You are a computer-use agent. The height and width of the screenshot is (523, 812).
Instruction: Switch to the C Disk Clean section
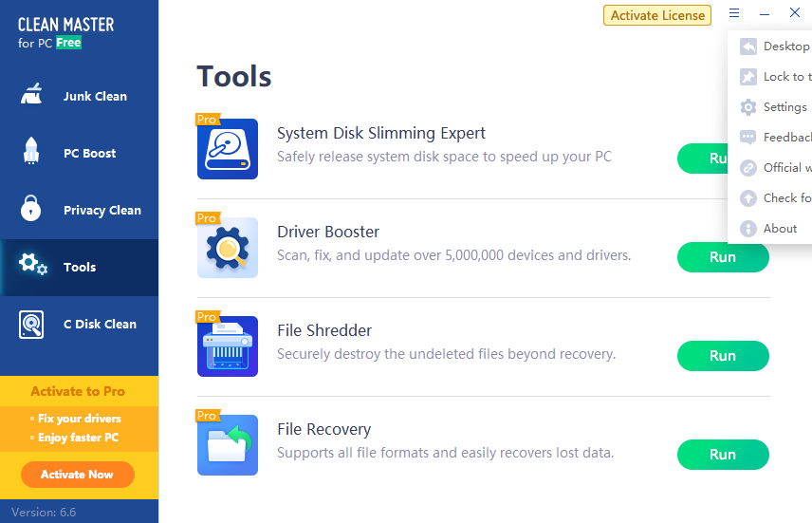80,325
